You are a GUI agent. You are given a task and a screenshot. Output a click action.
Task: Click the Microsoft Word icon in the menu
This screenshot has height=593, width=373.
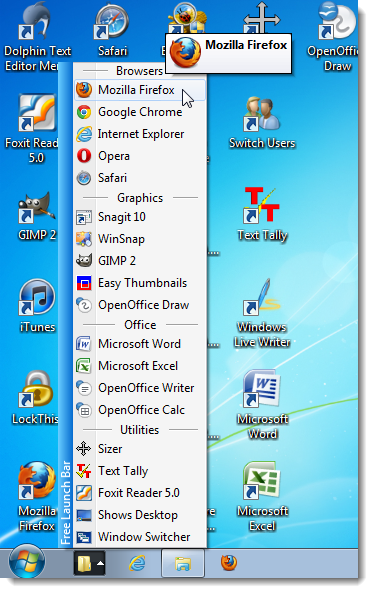(x=84, y=344)
